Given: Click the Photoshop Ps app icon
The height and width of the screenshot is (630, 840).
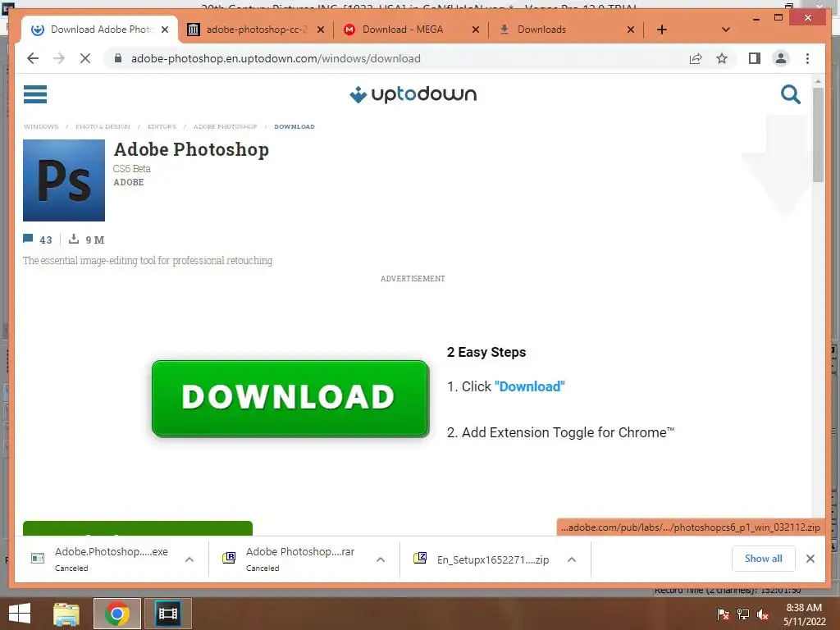Looking at the screenshot, I should click(x=64, y=180).
